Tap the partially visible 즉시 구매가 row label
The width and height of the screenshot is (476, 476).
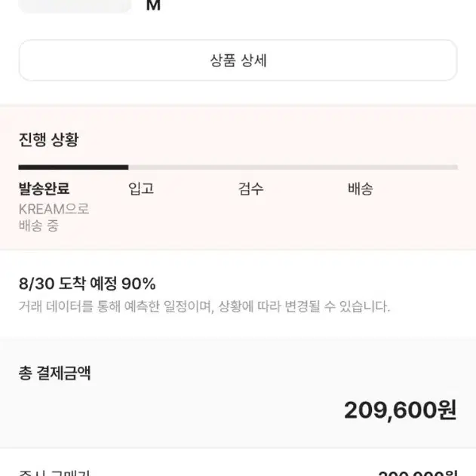pyautogui.click(x=54, y=473)
